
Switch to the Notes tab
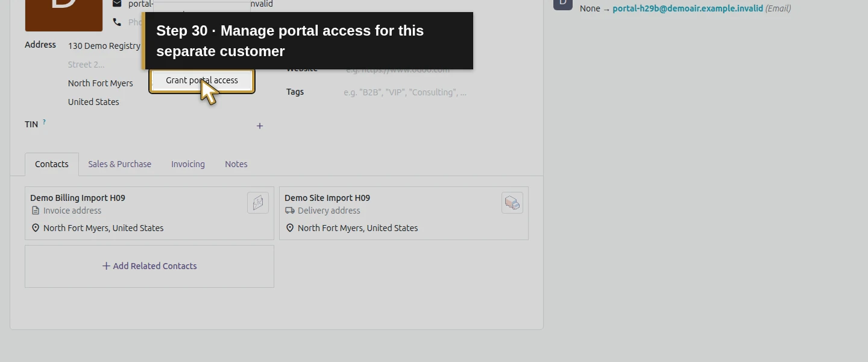click(236, 164)
